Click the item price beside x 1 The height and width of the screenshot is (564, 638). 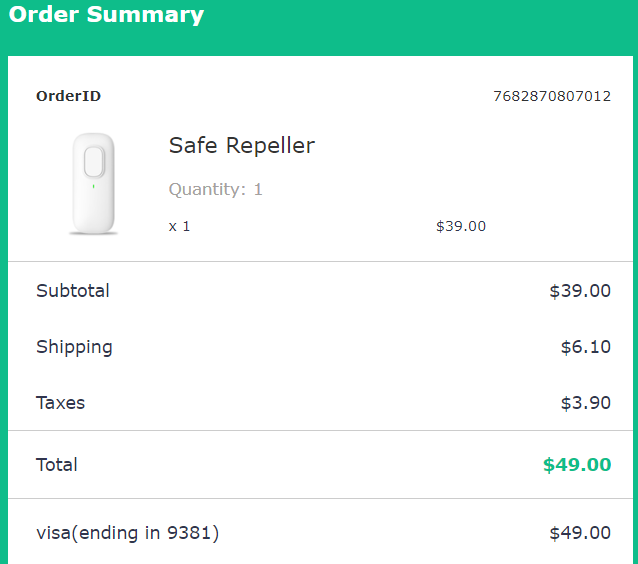pyautogui.click(x=460, y=226)
